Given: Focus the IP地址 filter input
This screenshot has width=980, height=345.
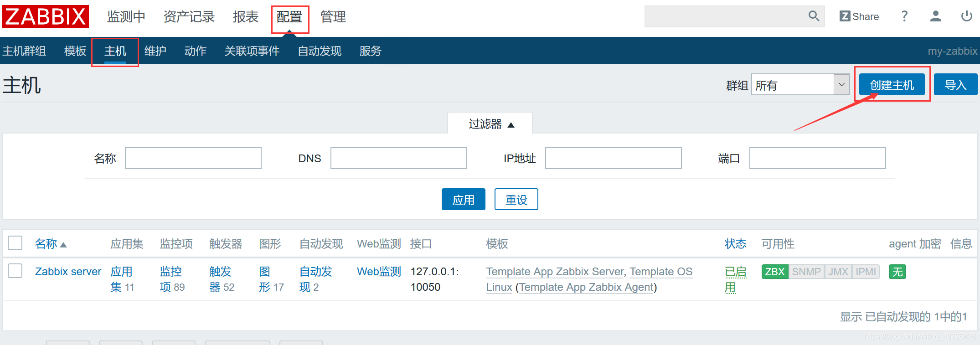Looking at the screenshot, I should click(x=614, y=158).
